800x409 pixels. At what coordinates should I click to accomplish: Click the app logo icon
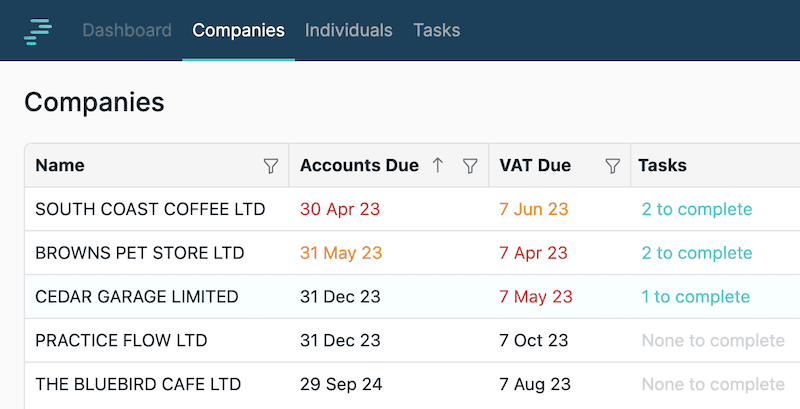pyautogui.click(x=38, y=31)
